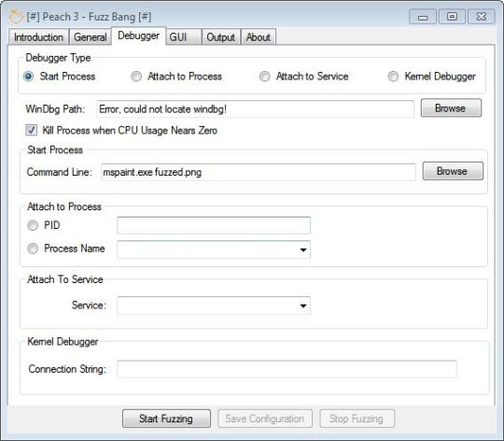Click Browse beside Command Line field

[453, 171]
